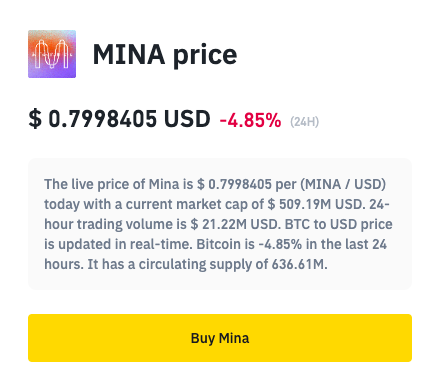Click "Bitcoin is -4.85%" in the description

pos(249,244)
